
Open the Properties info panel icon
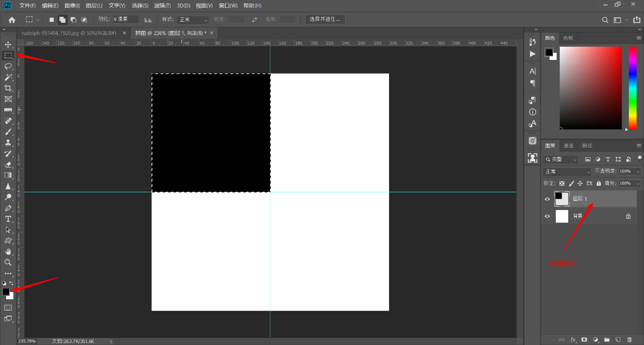point(532,112)
